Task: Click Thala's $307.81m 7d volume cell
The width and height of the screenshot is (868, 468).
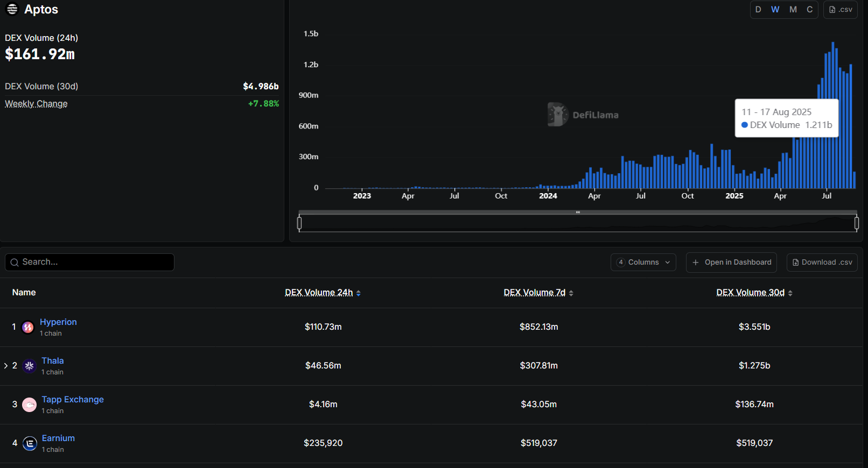Action: tap(539, 366)
